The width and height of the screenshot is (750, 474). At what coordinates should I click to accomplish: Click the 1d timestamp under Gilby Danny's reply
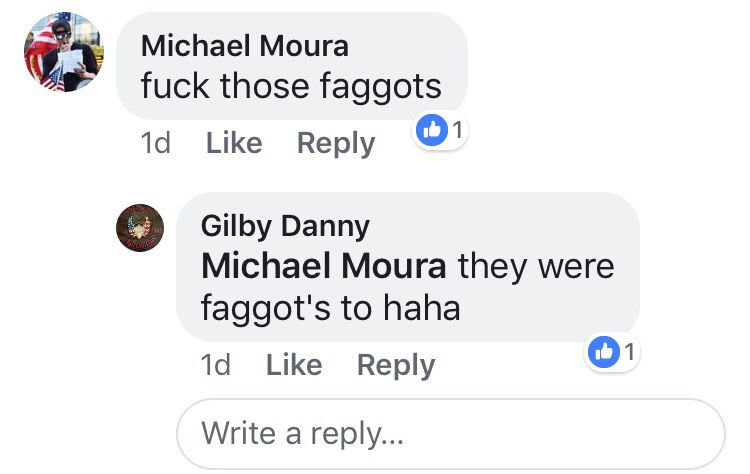pos(216,365)
